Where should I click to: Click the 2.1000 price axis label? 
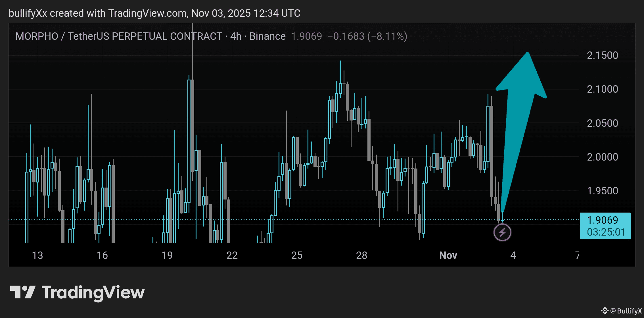[602, 89]
